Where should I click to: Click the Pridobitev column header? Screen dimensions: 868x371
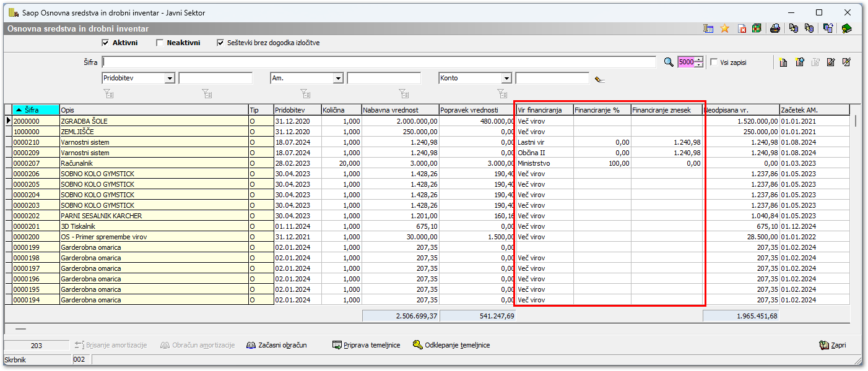pos(297,110)
